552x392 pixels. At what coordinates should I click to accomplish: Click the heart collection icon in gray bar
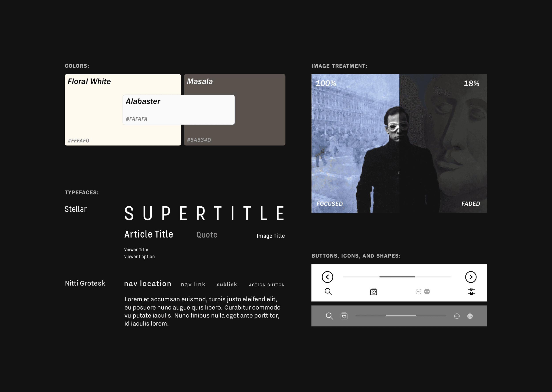tap(344, 316)
